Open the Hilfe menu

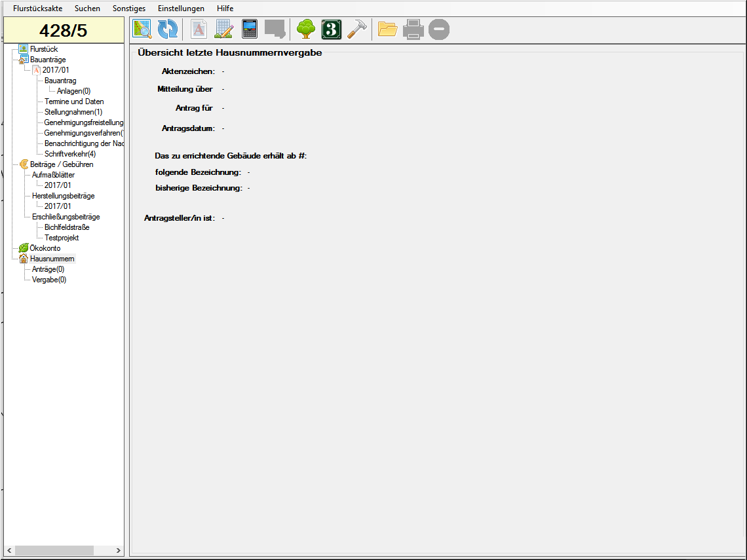click(225, 8)
